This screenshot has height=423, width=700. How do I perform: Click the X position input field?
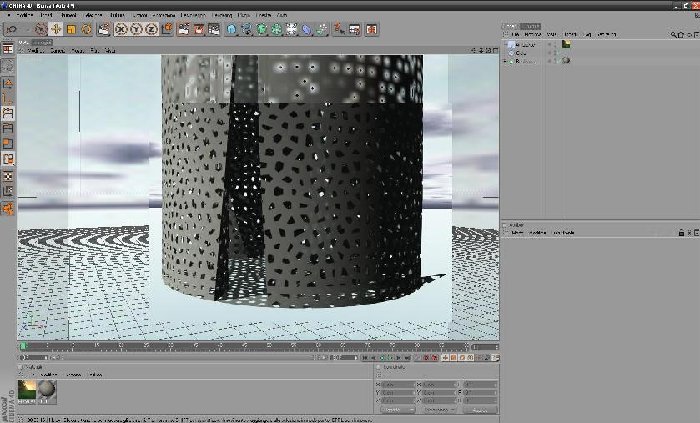pos(397,385)
